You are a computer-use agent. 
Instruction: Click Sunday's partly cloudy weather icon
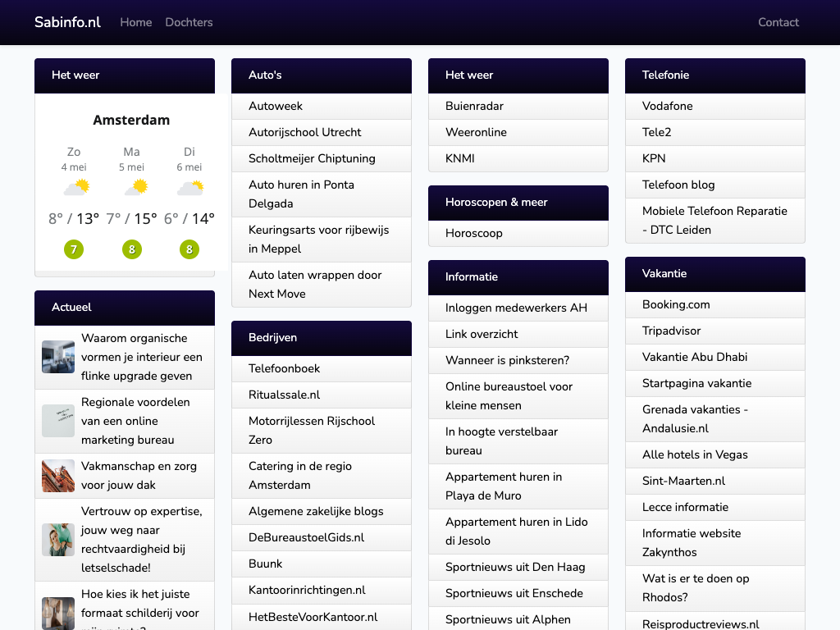tap(75, 188)
